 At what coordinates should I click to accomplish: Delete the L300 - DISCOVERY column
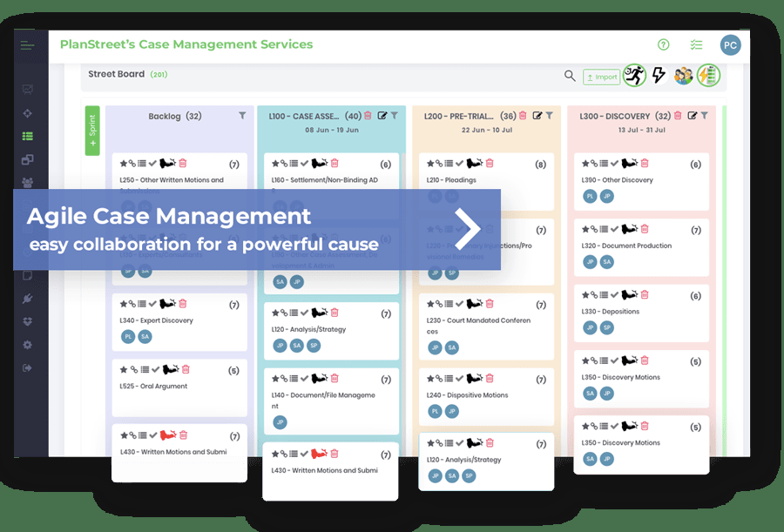point(678,116)
